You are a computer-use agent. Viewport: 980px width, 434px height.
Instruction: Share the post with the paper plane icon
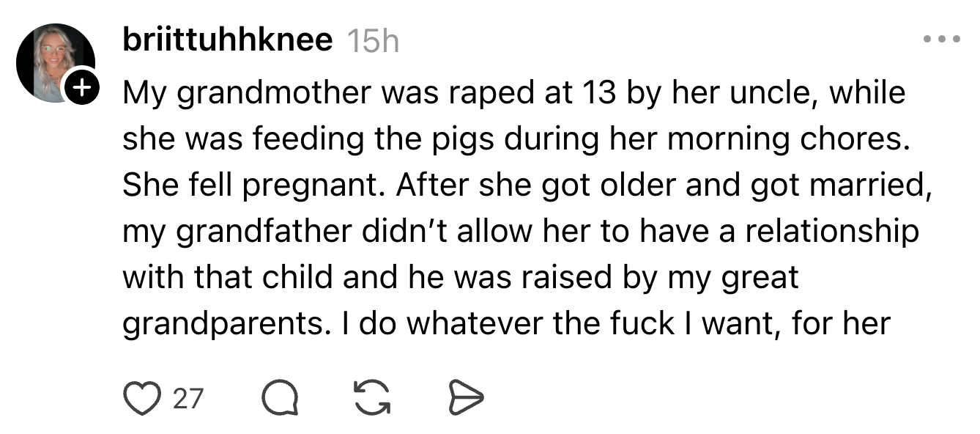pyautogui.click(x=465, y=398)
